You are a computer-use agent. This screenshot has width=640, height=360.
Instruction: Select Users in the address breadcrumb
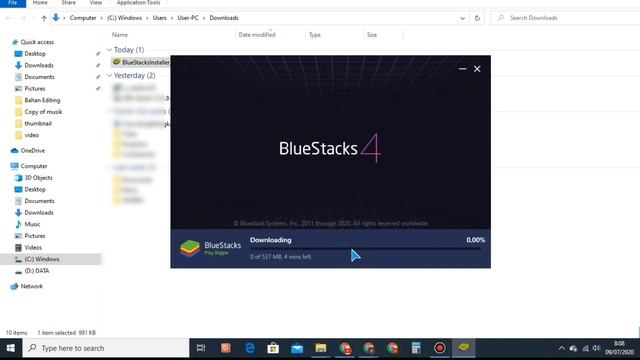point(160,18)
